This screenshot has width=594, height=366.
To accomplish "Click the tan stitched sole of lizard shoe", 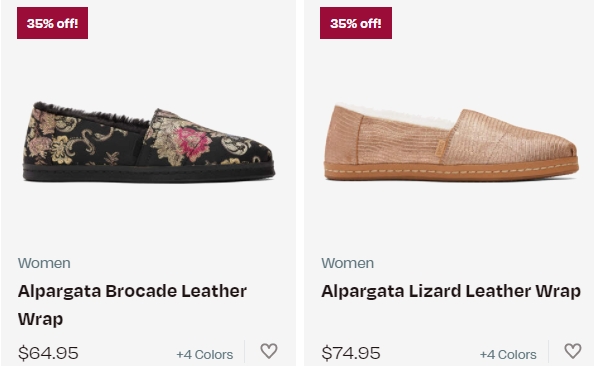I will pos(452,171).
